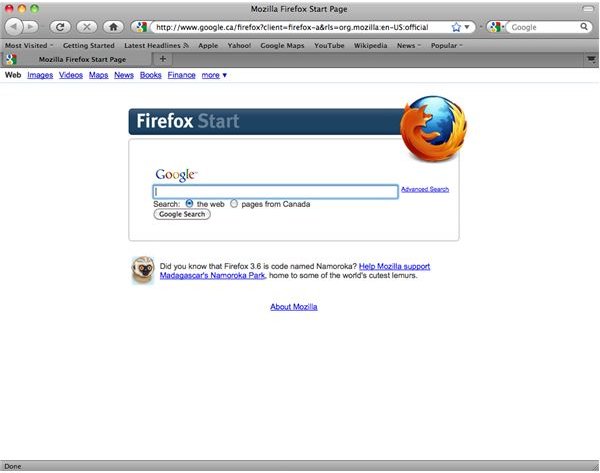This screenshot has width=600, height=473.
Task: Click the Firefox logo globe image
Action: 434,129
